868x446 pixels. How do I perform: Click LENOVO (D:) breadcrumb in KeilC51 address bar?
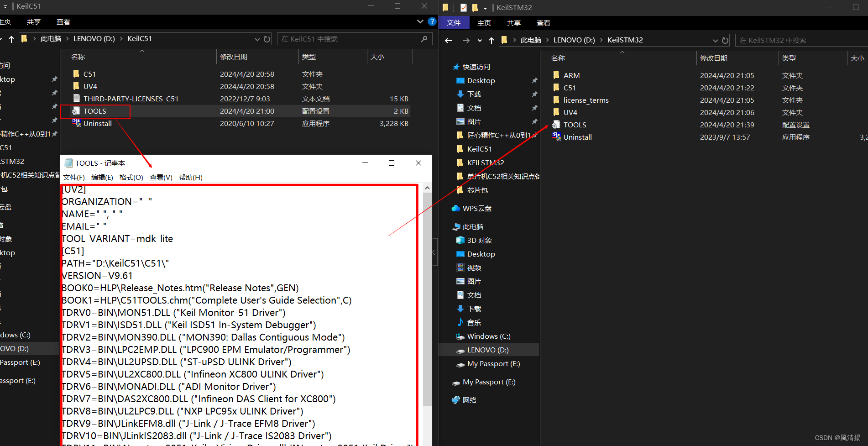tap(94, 39)
